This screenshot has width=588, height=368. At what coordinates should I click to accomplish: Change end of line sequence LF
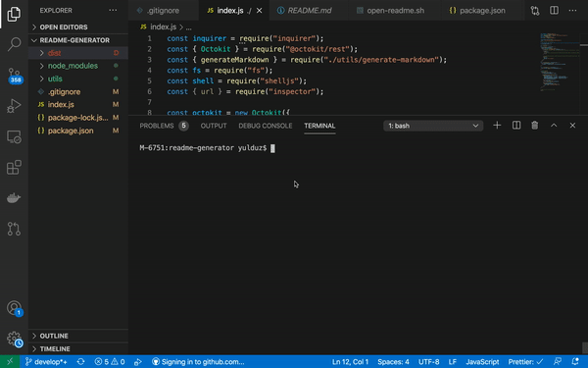pos(452,361)
